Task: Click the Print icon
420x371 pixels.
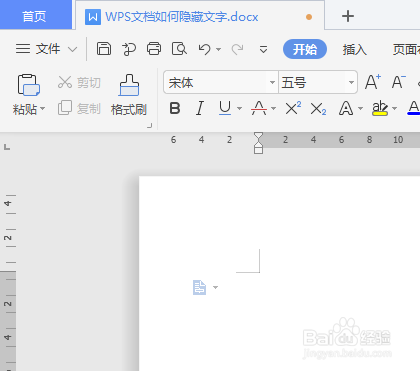Action: coord(154,49)
